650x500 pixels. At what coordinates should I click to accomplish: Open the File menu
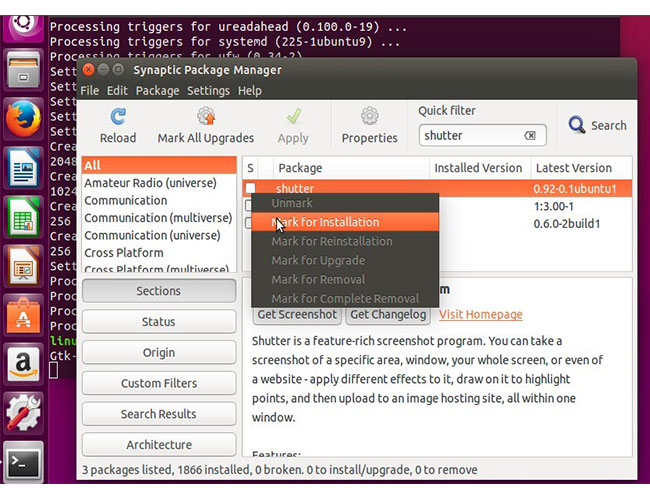[90, 90]
